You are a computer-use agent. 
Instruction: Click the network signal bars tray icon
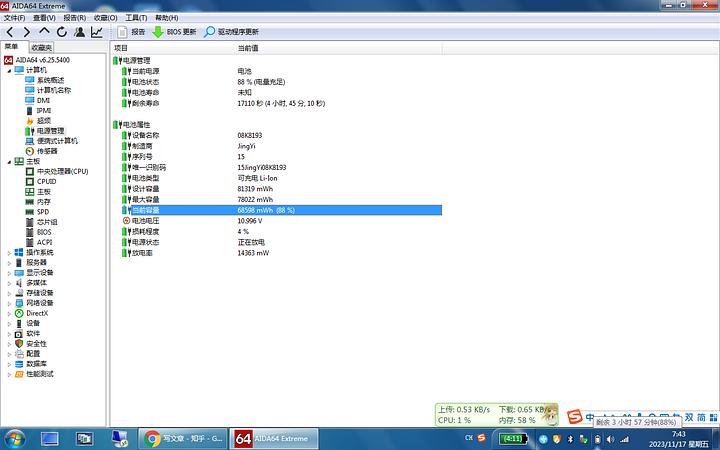pos(624,439)
